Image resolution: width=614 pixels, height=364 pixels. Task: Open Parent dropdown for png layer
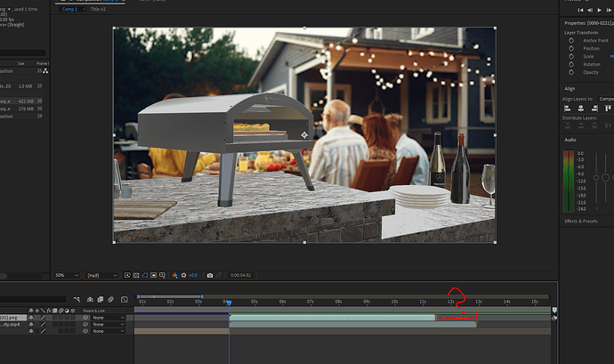(x=109, y=318)
